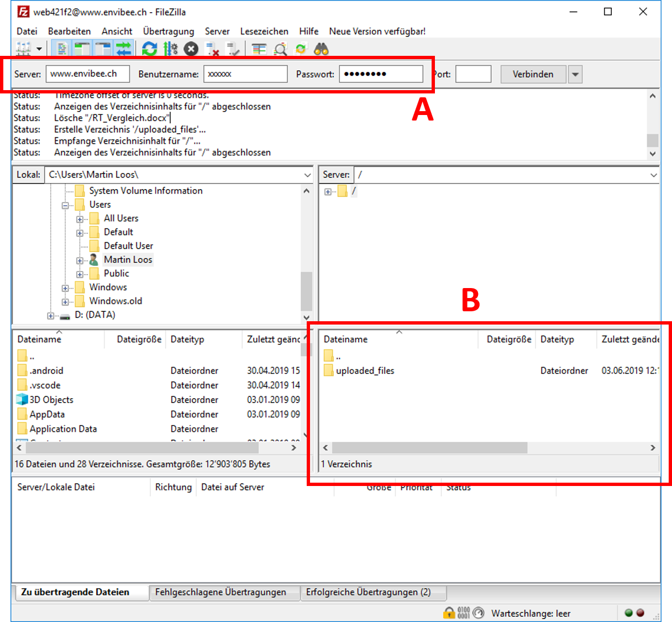Expand the Martin Loos tree node

click(x=80, y=260)
